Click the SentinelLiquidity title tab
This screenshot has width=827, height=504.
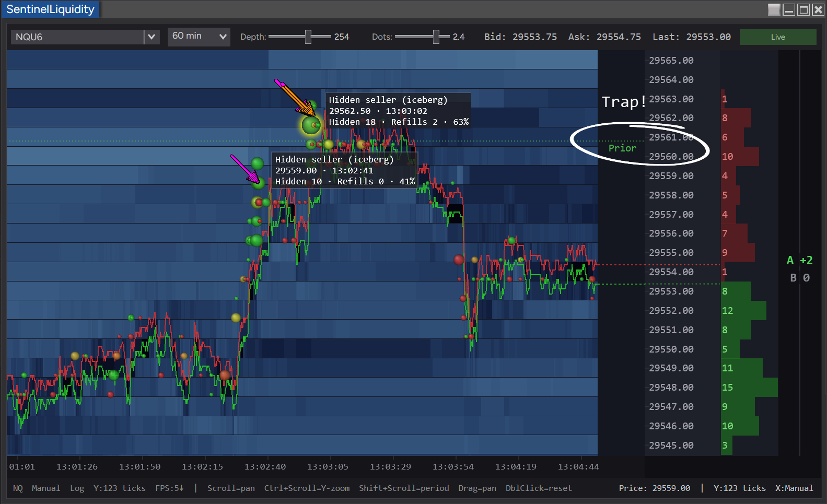coord(50,9)
